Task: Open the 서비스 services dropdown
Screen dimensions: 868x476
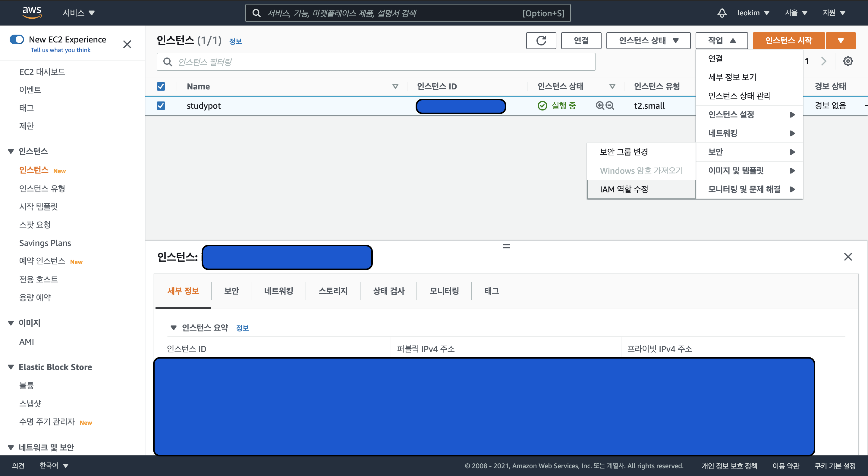Action: [78, 13]
